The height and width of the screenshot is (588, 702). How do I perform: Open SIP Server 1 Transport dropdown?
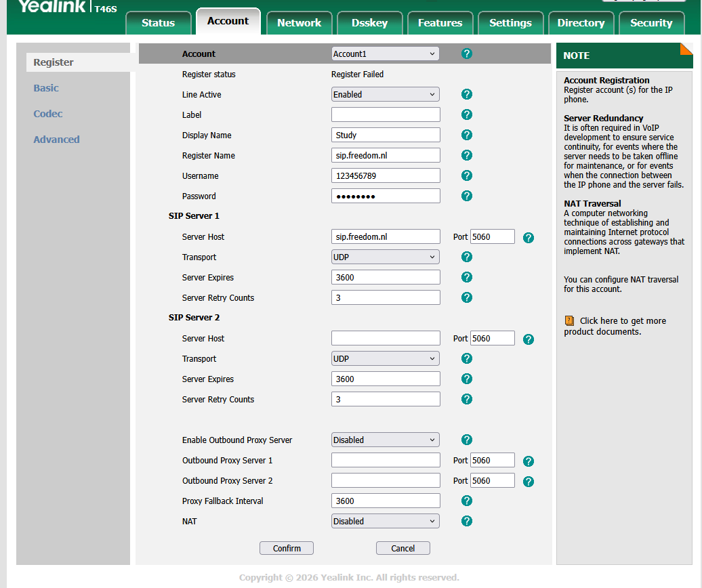click(385, 257)
